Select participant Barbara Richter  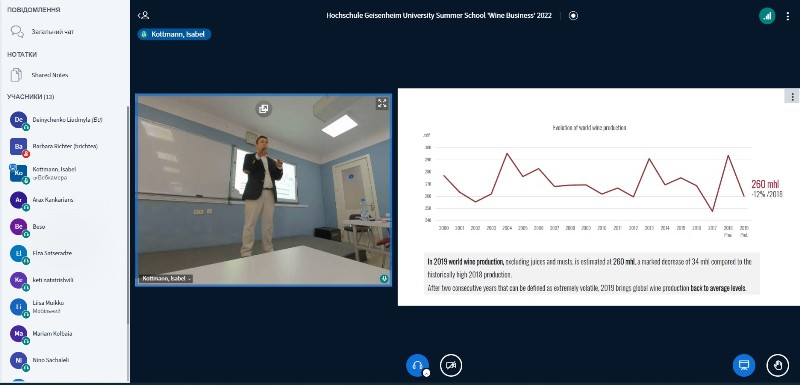65,146
